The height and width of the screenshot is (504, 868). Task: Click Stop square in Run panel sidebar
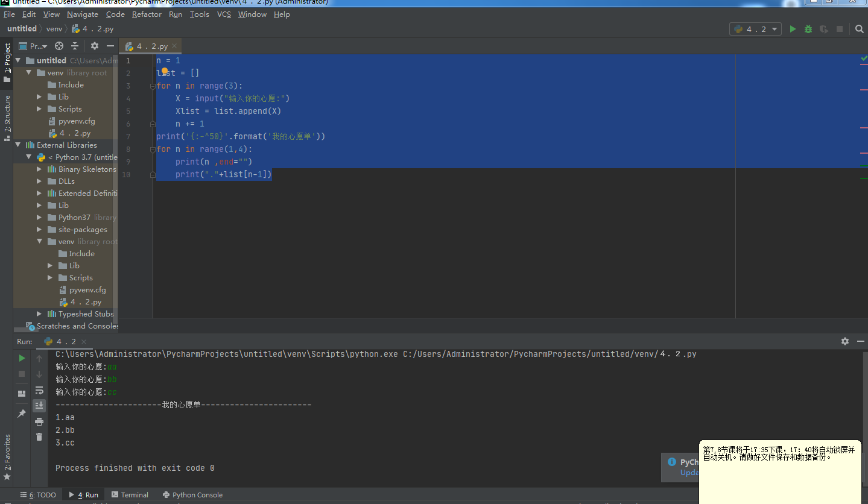pos(22,374)
